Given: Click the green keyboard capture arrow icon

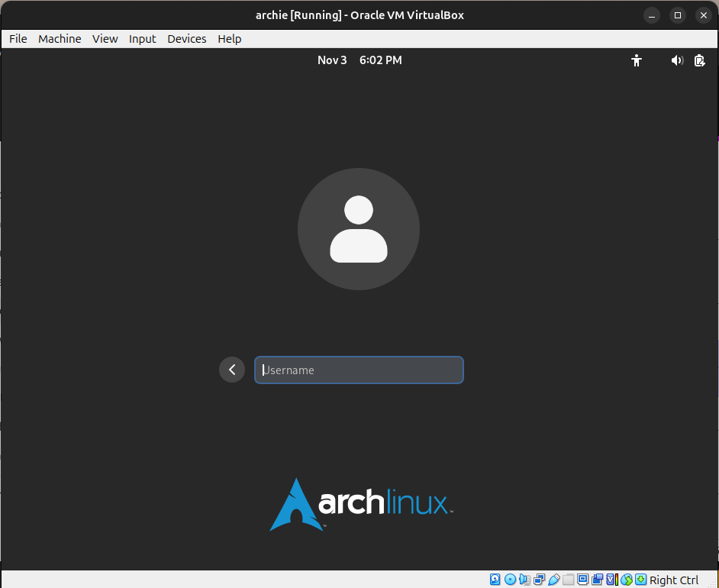Looking at the screenshot, I should pos(640,580).
